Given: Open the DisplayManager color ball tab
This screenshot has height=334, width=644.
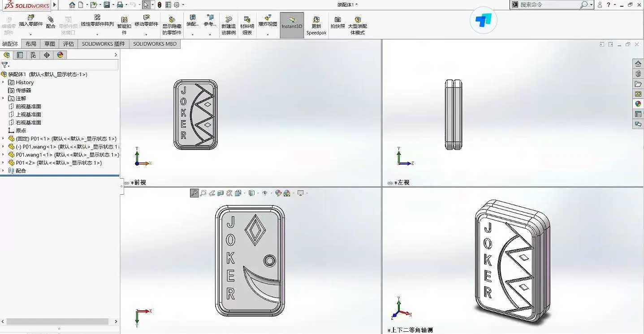Looking at the screenshot, I should 60,55.
